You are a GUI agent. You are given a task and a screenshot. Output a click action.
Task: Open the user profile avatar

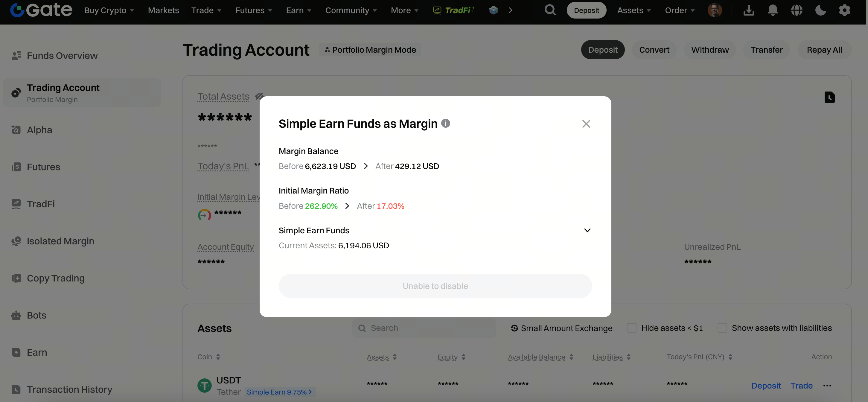[x=714, y=10]
